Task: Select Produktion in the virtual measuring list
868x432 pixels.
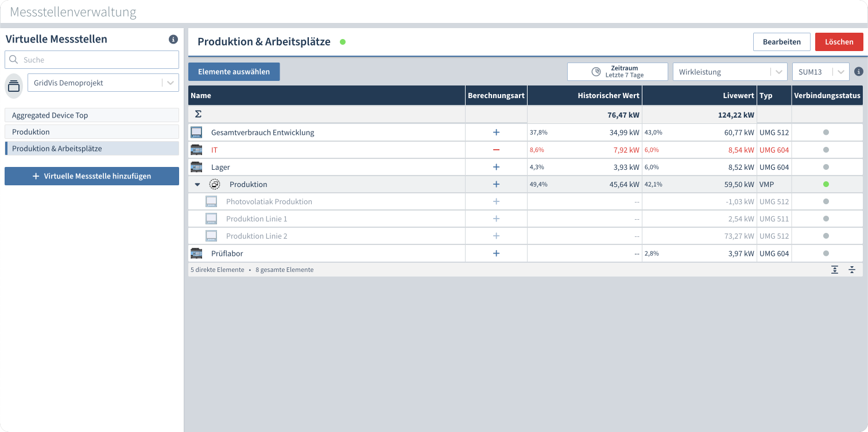Action: pyautogui.click(x=92, y=132)
